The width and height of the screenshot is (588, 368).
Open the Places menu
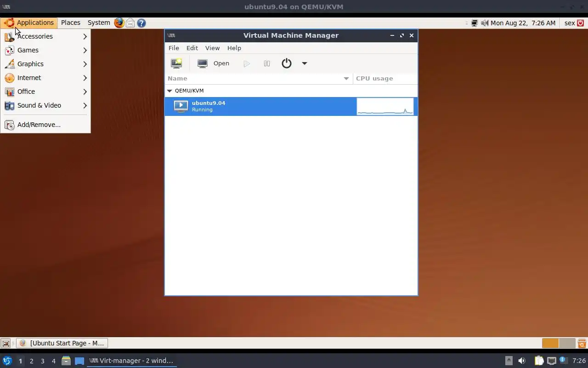(x=70, y=23)
